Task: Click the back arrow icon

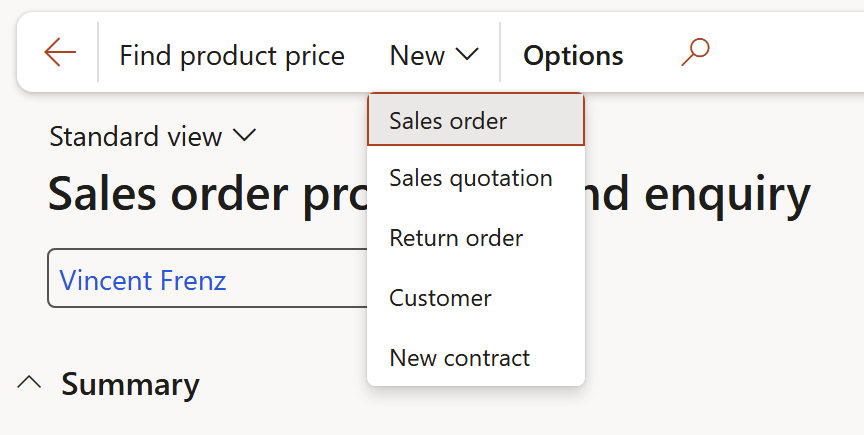Action: coord(60,53)
